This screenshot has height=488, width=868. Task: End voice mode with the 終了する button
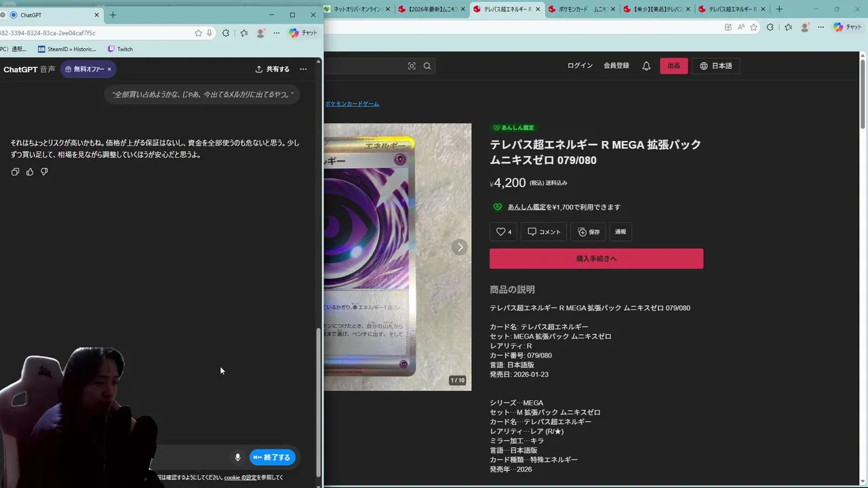(273, 457)
